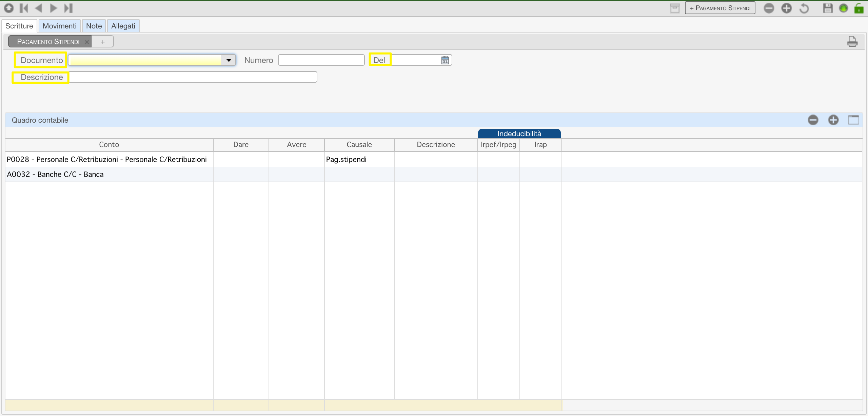Viewport: 868px width, 416px height.
Task: Click the printer icon
Action: [852, 41]
